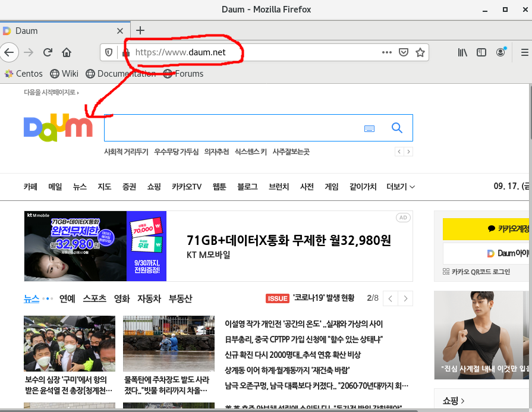Viewport: 532px width, 412px height.
Task: Click the magnifier search button
Action: [x=397, y=128]
